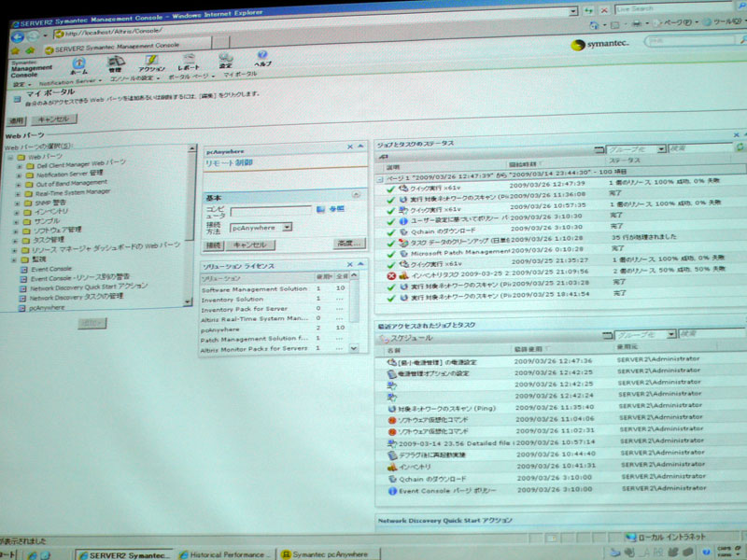This screenshot has width=747, height=560.
Task: Open the ポータル ページ submenu
Action: (x=191, y=77)
